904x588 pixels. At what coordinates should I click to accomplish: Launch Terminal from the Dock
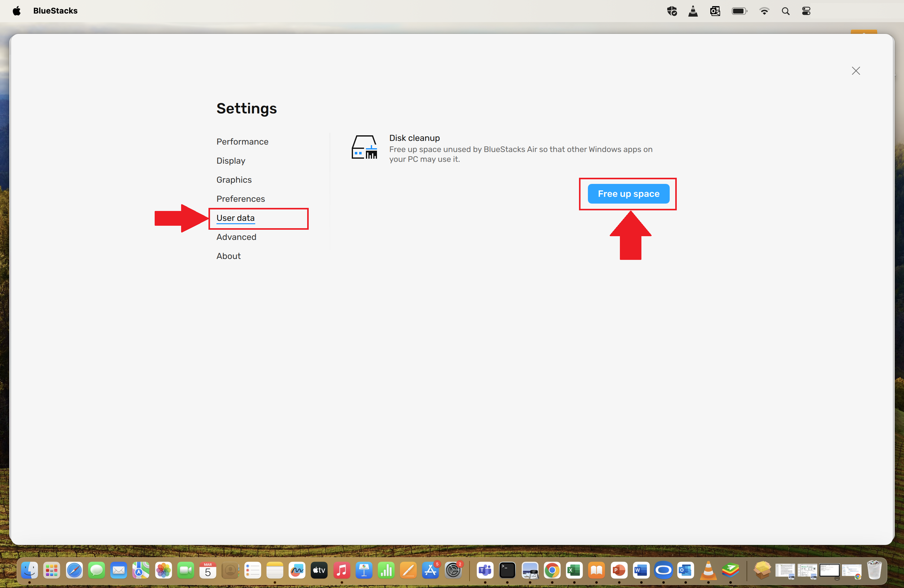coord(507,570)
